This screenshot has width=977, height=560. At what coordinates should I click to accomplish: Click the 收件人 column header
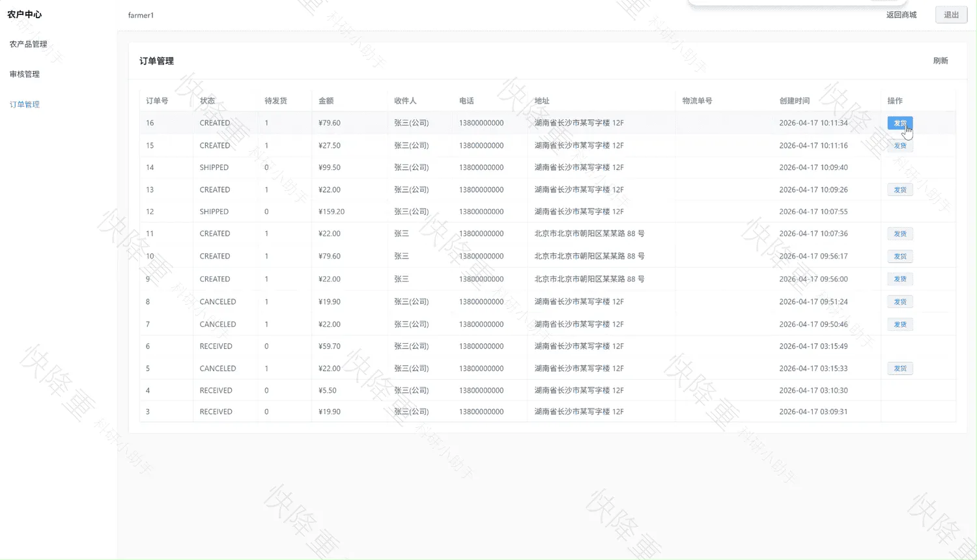405,101
